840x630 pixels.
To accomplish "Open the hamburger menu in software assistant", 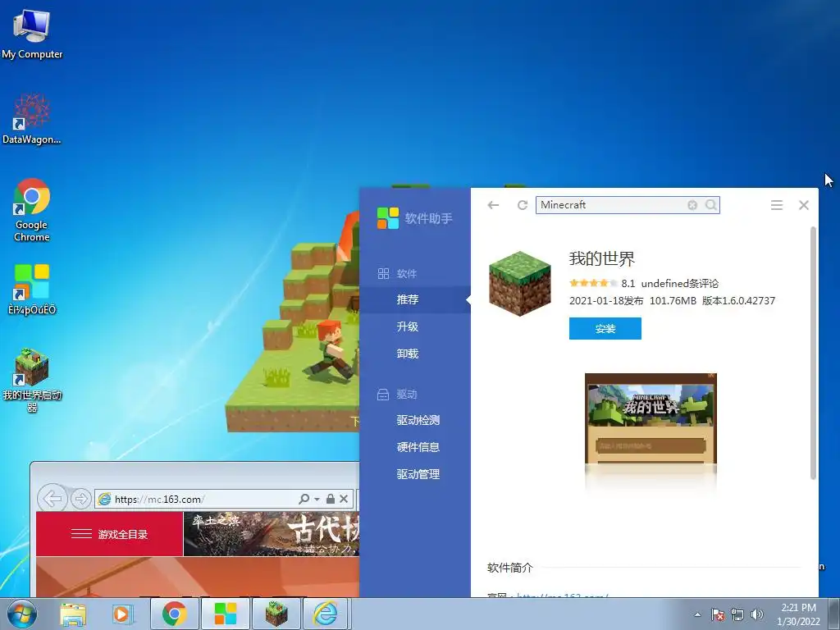I will pyautogui.click(x=777, y=205).
